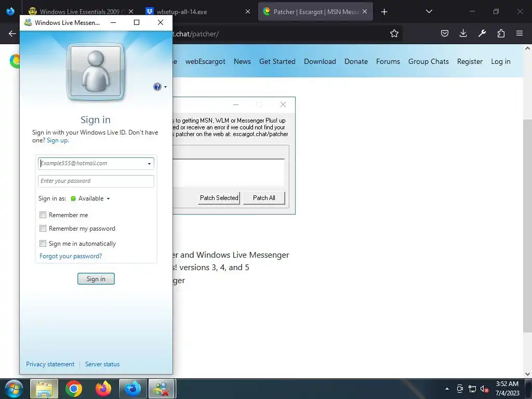Open the Windows Start orb
This screenshot has height=399, width=532.
pyautogui.click(x=14, y=389)
